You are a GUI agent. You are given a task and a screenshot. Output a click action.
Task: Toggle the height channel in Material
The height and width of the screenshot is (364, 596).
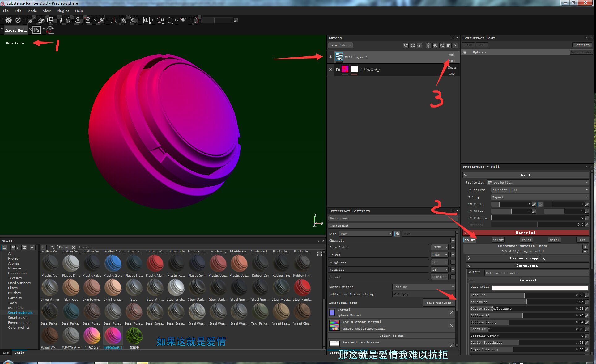(498, 240)
